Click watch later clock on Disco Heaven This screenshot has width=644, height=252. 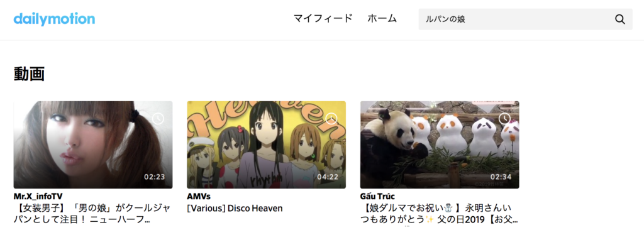(x=331, y=119)
